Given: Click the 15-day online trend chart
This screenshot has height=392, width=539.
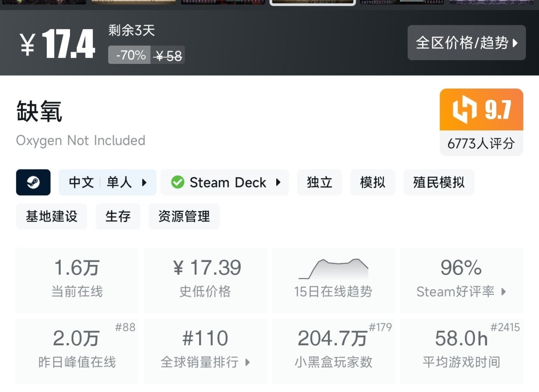Looking at the screenshot, I should 333,269.
